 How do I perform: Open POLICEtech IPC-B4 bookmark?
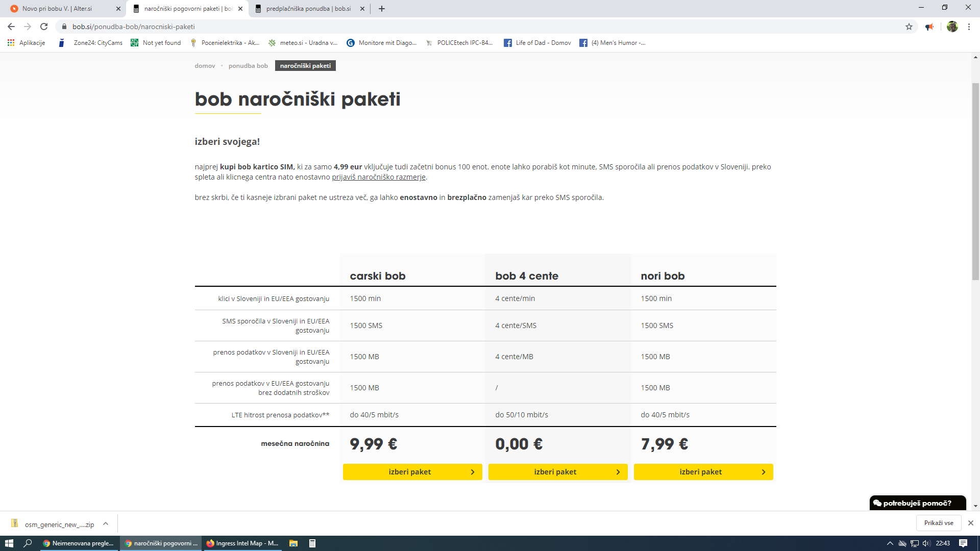coord(459,43)
